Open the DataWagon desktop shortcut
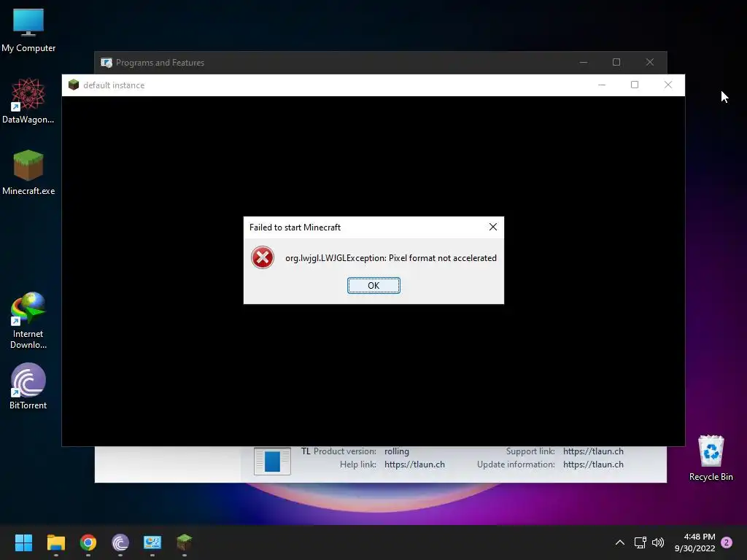747x560 pixels. tap(28, 101)
